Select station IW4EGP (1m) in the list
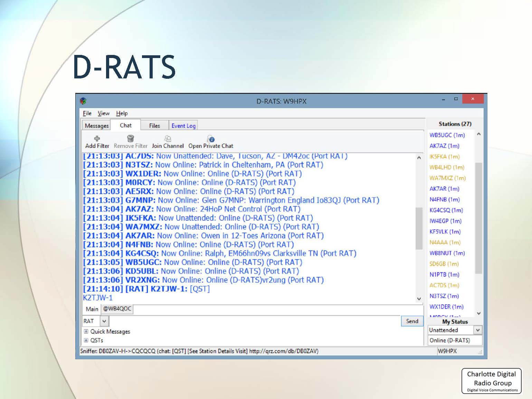Viewport: 532px width, 399px height. pos(445,221)
